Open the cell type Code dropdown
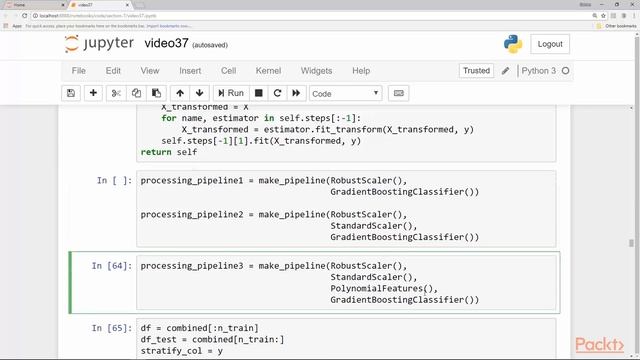 [x=345, y=93]
